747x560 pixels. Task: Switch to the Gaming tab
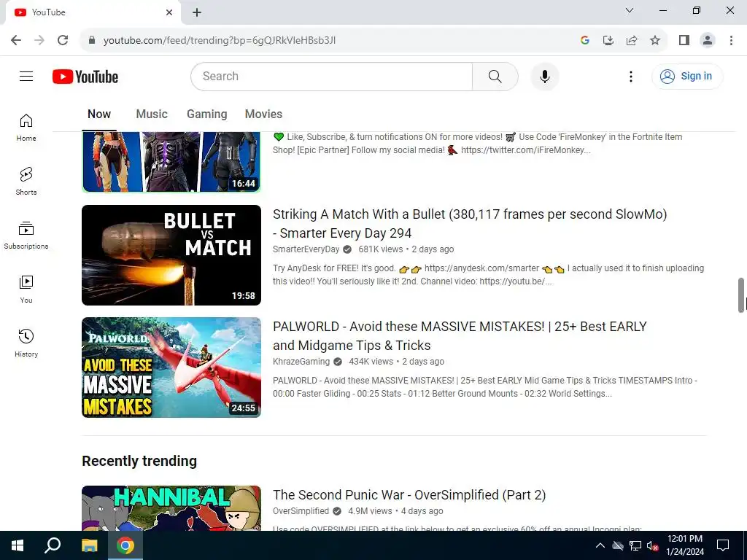(206, 114)
